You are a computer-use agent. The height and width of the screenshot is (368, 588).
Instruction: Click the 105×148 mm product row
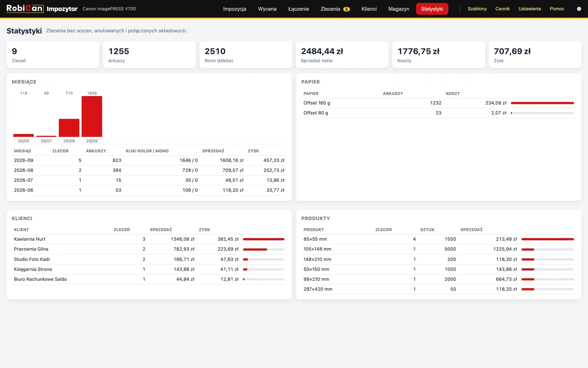439,249
